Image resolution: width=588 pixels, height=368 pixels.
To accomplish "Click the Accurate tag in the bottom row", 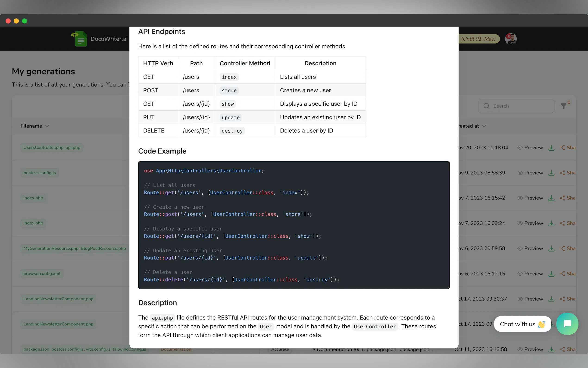I will point(280,349).
